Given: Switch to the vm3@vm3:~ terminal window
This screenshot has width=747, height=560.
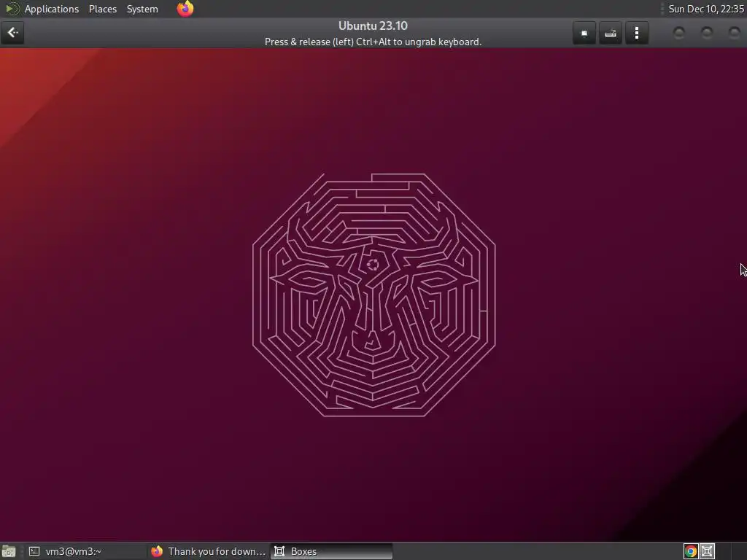Looking at the screenshot, I should (86, 551).
